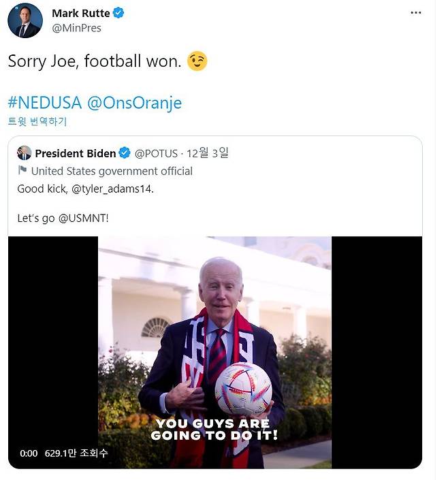This screenshot has width=448, height=480.
Task: Click 트윗 번역하기 to translate tweet
Action: 37,122
